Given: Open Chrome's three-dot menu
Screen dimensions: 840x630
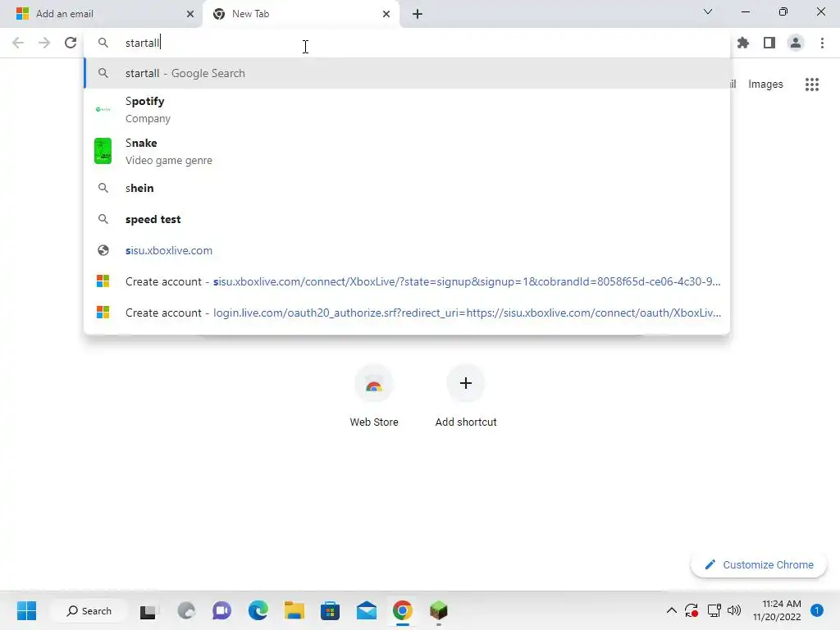Looking at the screenshot, I should [822, 43].
